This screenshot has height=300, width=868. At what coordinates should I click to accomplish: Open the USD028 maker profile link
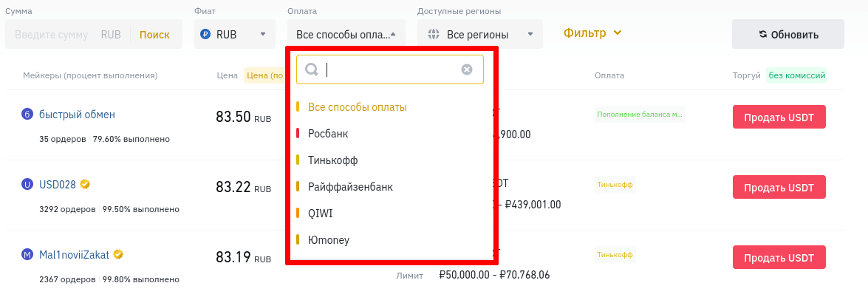[x=58, y=185]
